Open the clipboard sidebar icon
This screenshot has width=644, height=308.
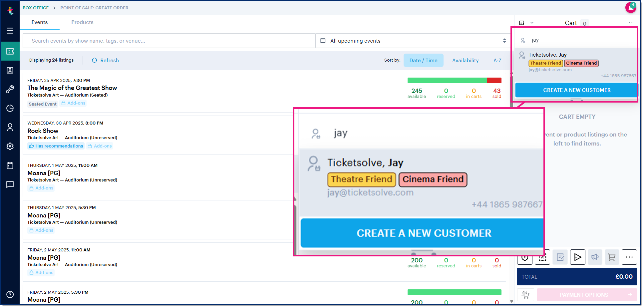tap(10, 165)
